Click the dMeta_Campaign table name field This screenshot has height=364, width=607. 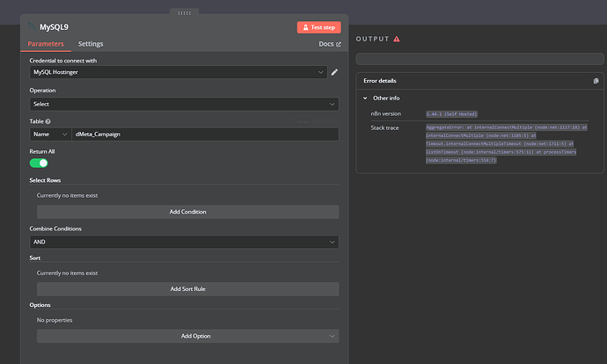coord(205,135)
